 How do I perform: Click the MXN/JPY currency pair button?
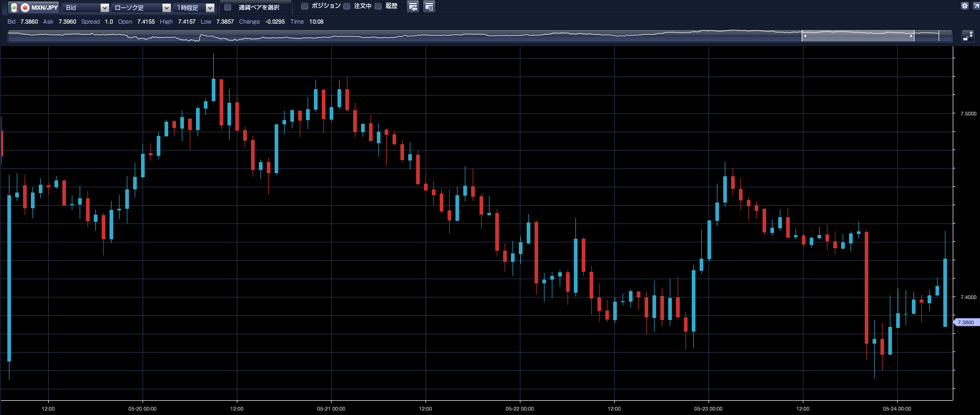[x=44, y=7]
